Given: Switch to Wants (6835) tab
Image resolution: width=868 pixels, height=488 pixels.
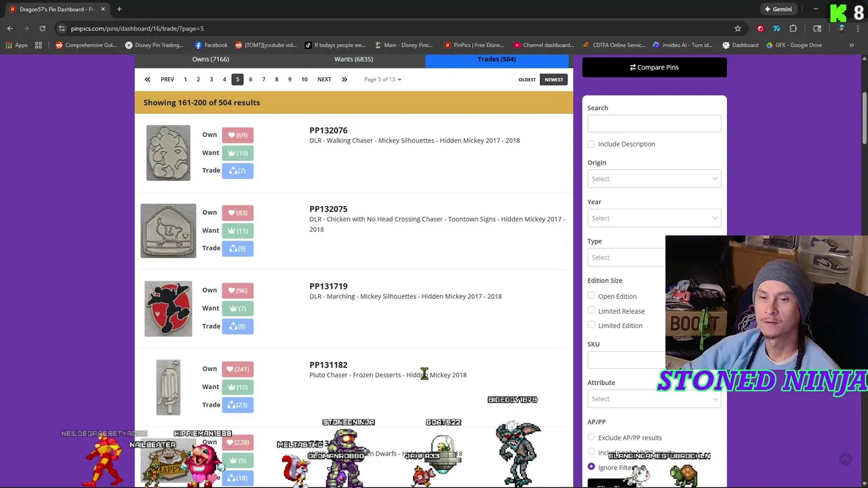Looking at the screenshot, I should [353, 60].
